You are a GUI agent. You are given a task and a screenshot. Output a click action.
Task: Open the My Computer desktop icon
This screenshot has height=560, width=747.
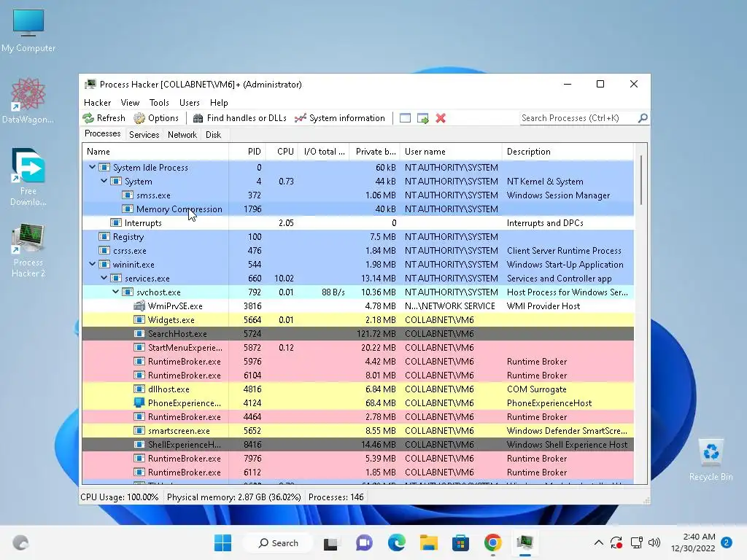28,29
